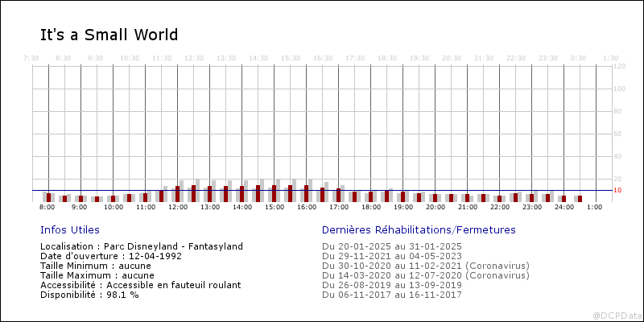The image size is (644, 322).
Task: Click the 14:30 top axis label
Action: pyautogui.click(x=258, y=58)
